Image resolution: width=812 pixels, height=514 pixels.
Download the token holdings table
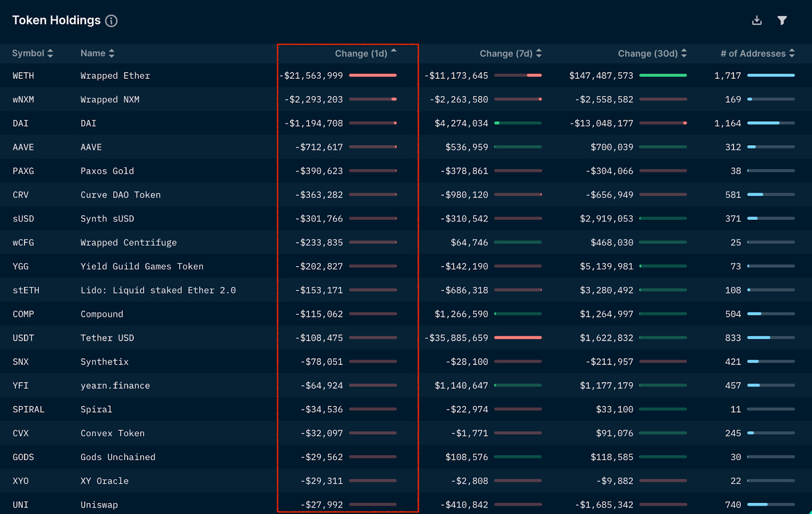click(x=757, y=20)
